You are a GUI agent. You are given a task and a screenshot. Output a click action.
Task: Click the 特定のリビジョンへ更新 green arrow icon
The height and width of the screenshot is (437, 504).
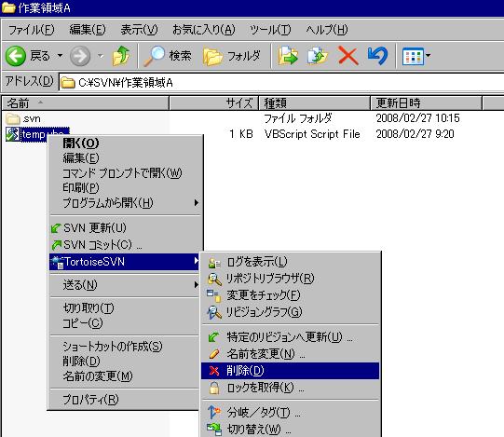(213, 337)
